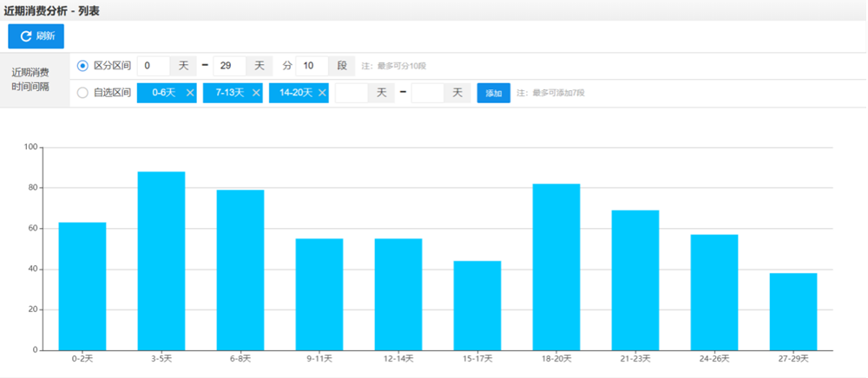Click the bar for 6-8天
The image size is (868, 378).
pos(240,270)
